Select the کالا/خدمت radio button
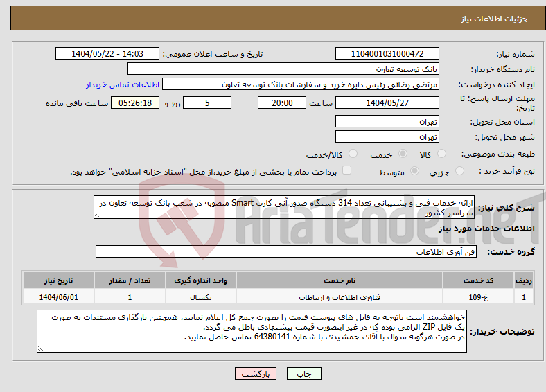 (x=353, y=154)
